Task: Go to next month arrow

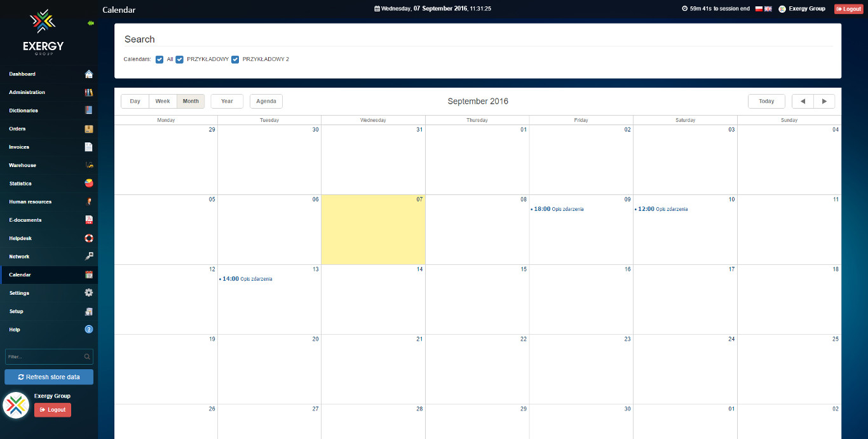Action: click(824, 102)
